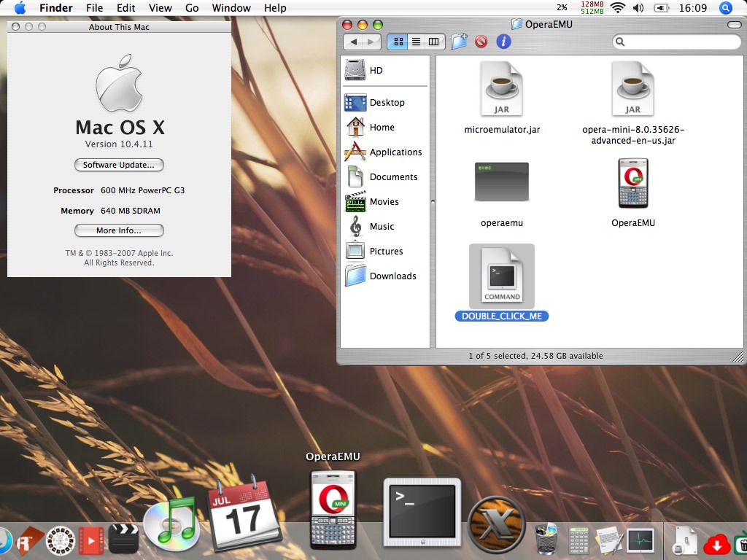Viewport: 747px width, 560px height.
Task: Open the Apple menu
Action: (20, 7)
